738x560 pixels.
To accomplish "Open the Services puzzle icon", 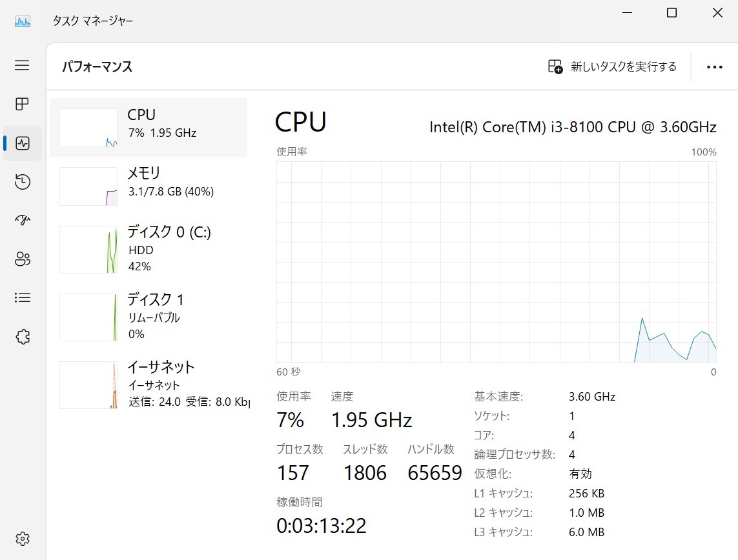I will tap(23, 337).
